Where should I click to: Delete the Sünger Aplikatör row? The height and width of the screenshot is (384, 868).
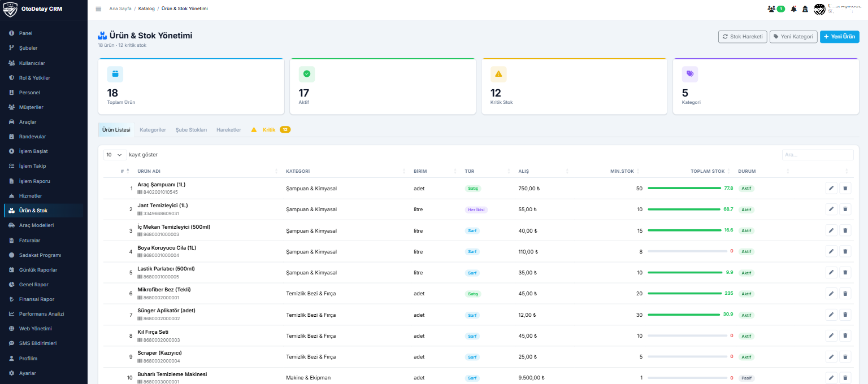pyautogui.click(x=845, y=315)
